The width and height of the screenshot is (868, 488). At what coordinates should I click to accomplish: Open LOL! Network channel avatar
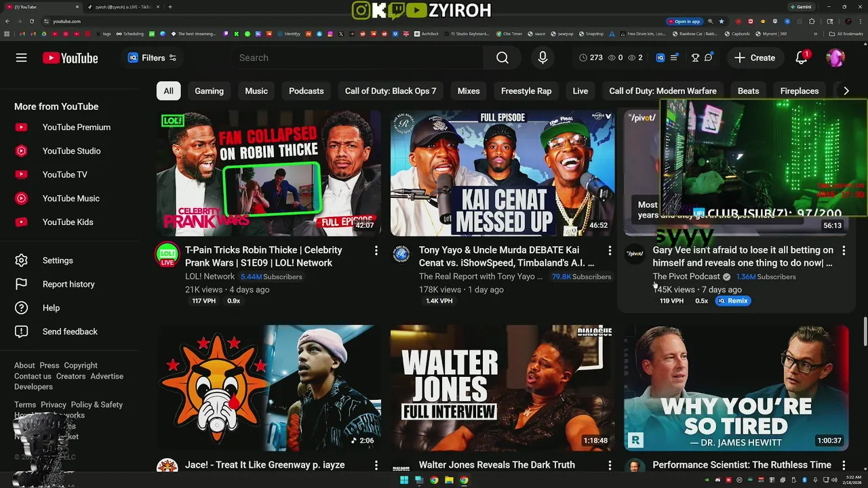click(167, 254)
